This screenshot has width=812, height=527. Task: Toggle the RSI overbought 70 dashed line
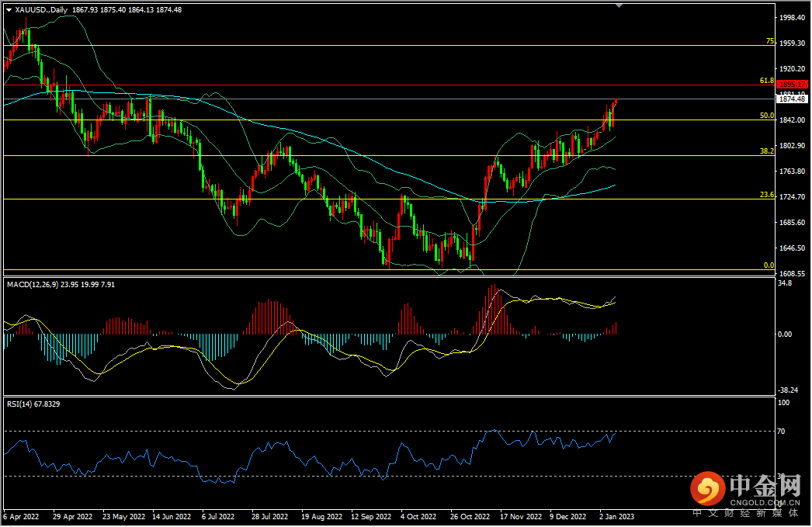pyautogui.click(x=388, y=429)
